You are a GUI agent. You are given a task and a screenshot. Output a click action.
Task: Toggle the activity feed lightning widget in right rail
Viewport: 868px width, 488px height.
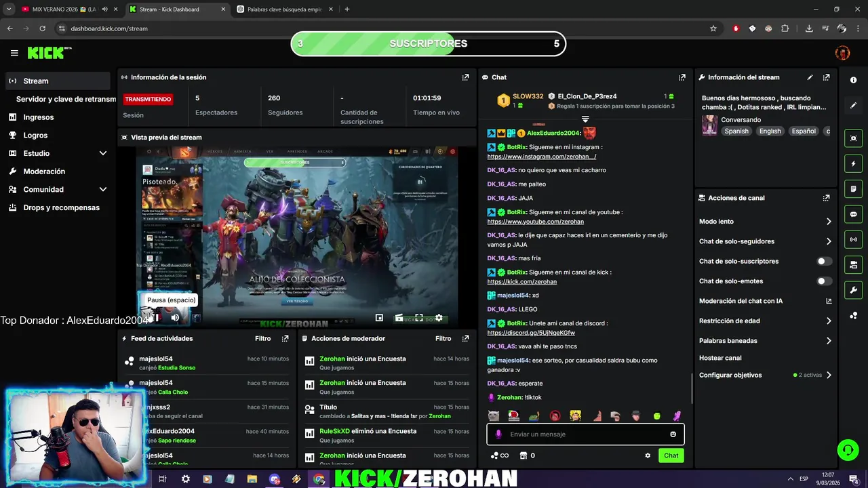click(x=853, y=163)
